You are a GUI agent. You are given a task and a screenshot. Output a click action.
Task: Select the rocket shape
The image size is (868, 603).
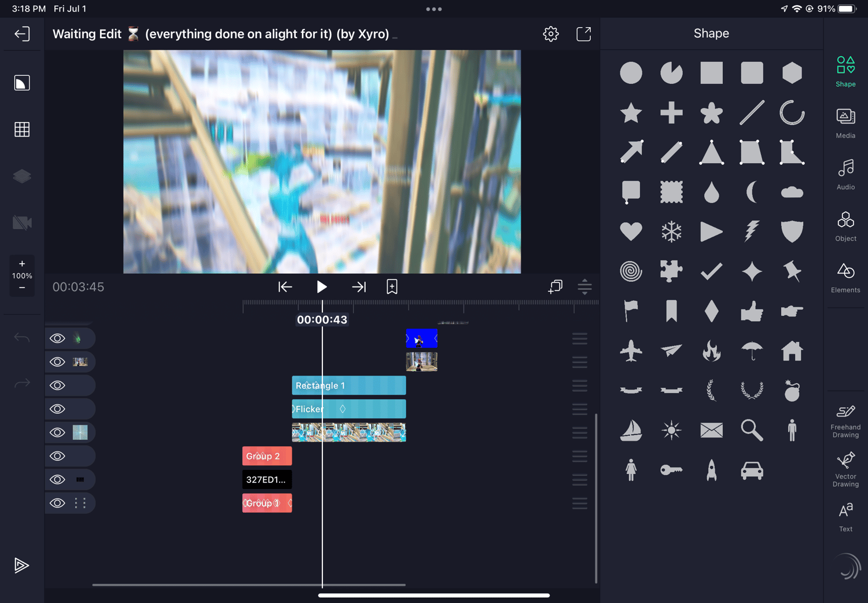click(x=711, y=470)
